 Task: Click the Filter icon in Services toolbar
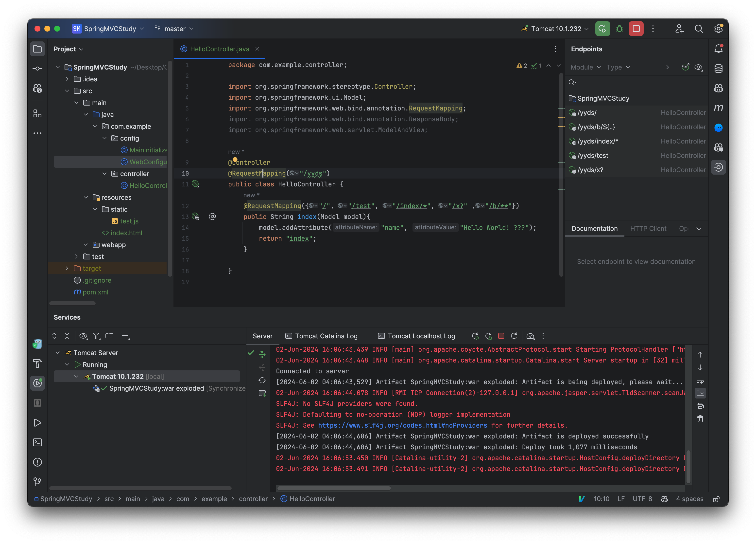point(96,336)
